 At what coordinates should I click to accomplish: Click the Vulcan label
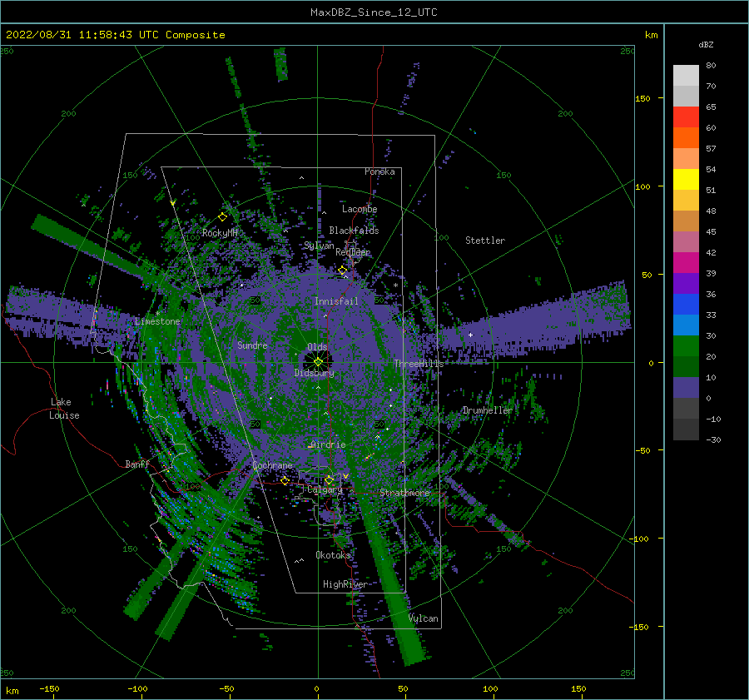[424, 618]
